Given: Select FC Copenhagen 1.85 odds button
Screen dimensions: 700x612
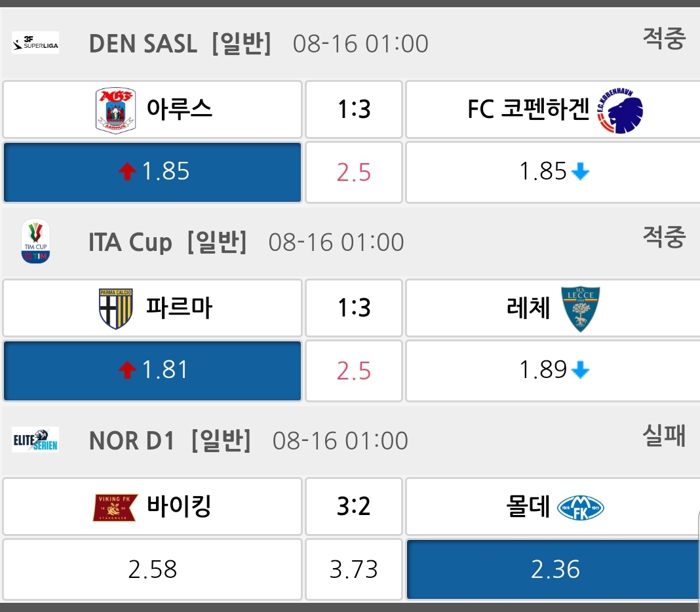Looking at the screenshot, I should point(553,172).
